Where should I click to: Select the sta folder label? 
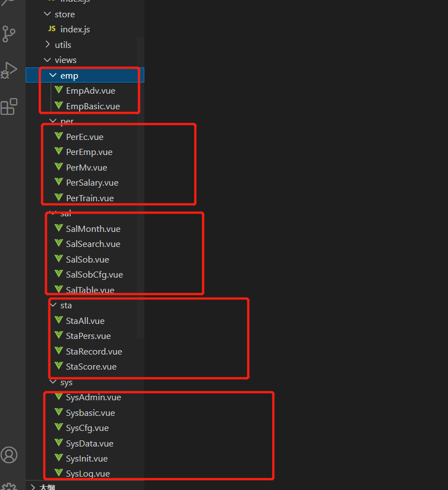click(x=66, y=305)
